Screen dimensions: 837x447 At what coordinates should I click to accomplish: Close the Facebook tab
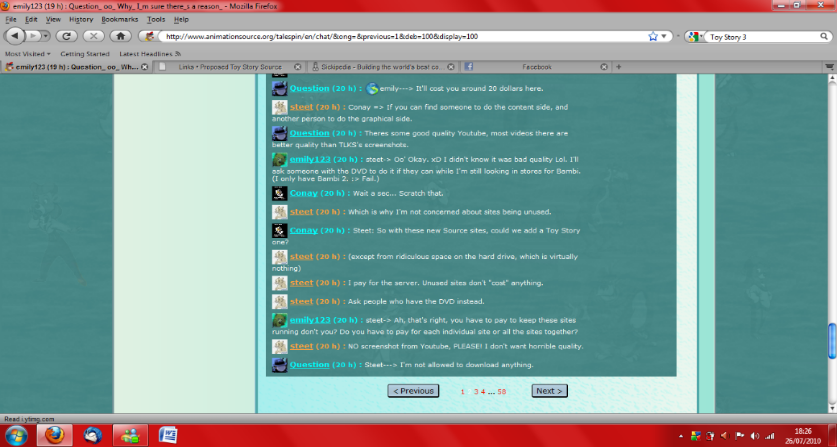coord(604,67)
